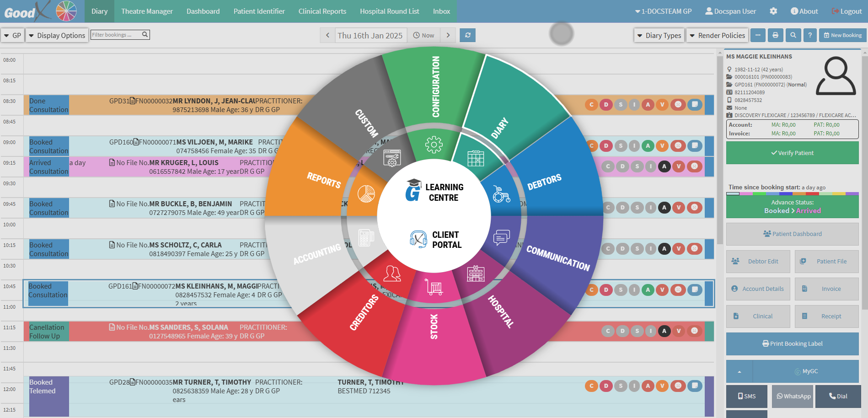Screen dimensions: 868x418
Task: Expand the MyGC caret arrow button
Action: [739, 371]
